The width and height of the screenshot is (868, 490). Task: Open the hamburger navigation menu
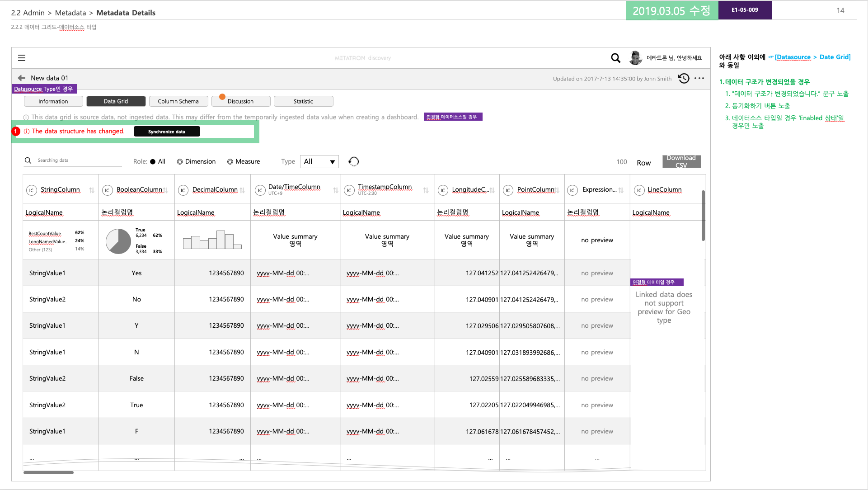click(x=22, y=58)
